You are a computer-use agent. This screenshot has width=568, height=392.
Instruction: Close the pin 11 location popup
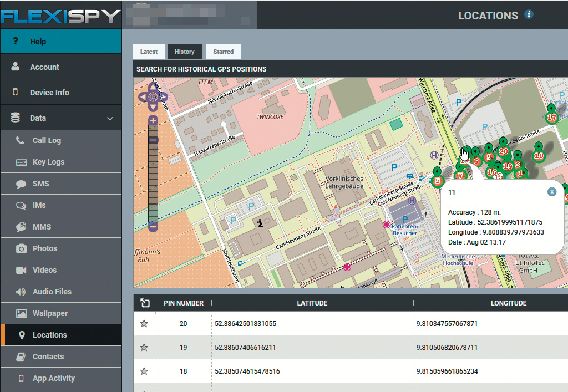tap(551, 191)
